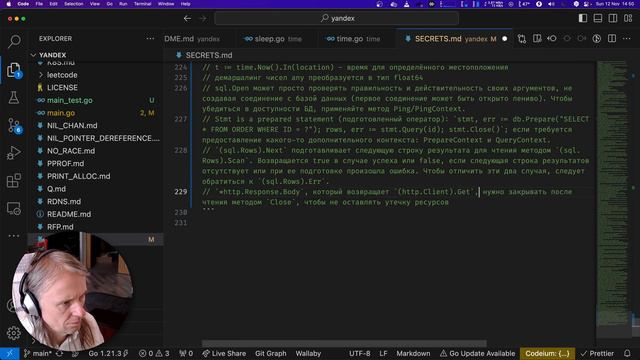
Task: Change end of line sequence LF
Action: [383, 353]
